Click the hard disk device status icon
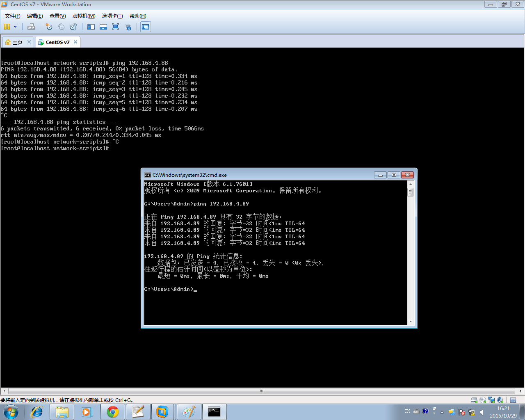 pyautogui.click(x=474, y=400)
